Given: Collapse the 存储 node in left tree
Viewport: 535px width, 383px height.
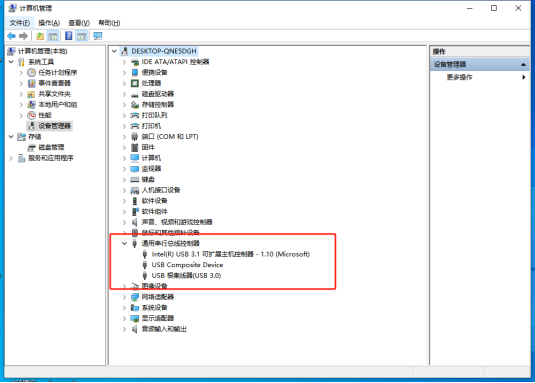Looking at the screenshot, I should coord(11,136).
